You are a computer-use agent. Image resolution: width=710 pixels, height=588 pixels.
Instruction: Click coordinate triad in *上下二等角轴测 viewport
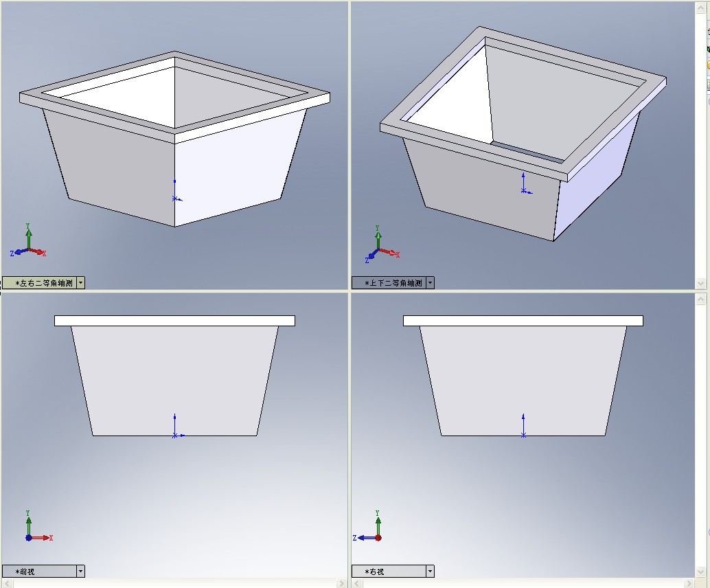(x=382, y=244)
